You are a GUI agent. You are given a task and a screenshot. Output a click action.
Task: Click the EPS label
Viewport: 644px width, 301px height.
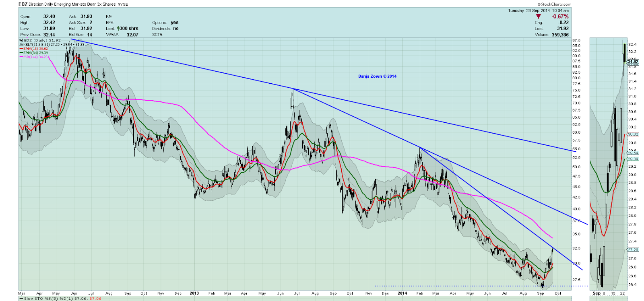point(109,23)
